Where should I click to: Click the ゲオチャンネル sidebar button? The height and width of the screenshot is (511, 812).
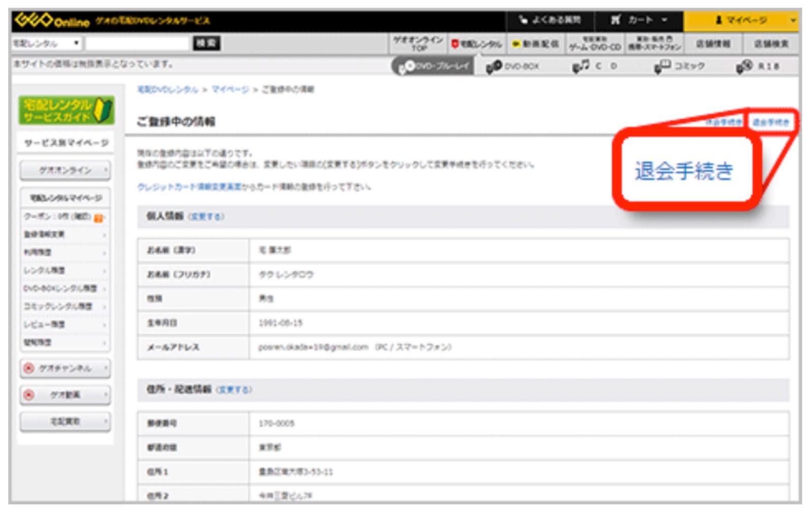(x=65, y=368)
